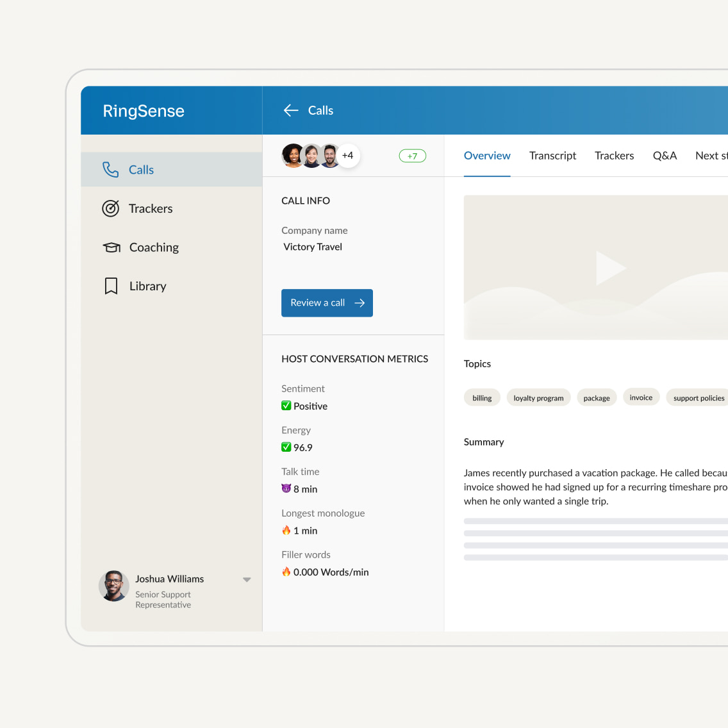Open the Q&A tab
The image size is (728, 728).
665,155
